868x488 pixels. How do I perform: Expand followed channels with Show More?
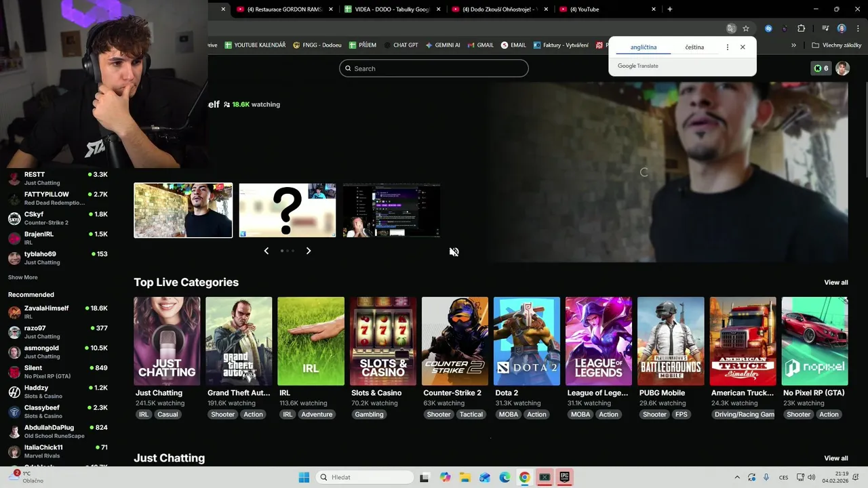[x=23, y=277]
